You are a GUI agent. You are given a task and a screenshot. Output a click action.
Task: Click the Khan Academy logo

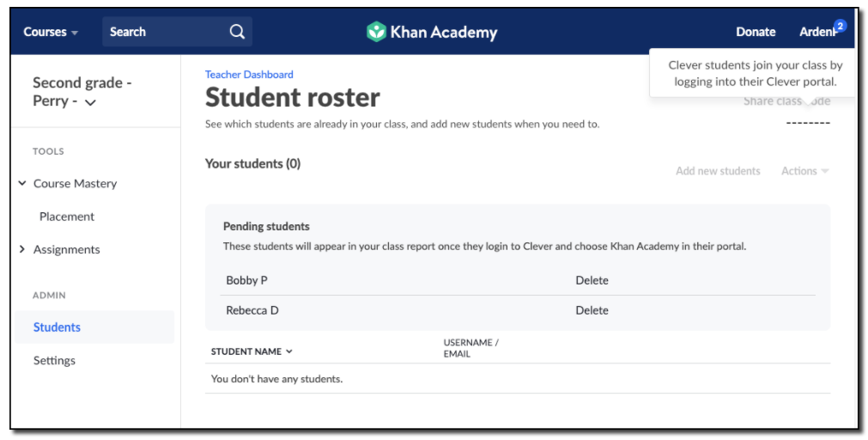coord(432,32)
